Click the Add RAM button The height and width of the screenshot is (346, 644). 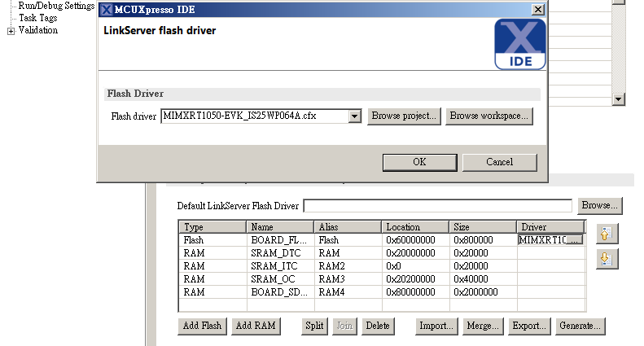pos(256,326)
